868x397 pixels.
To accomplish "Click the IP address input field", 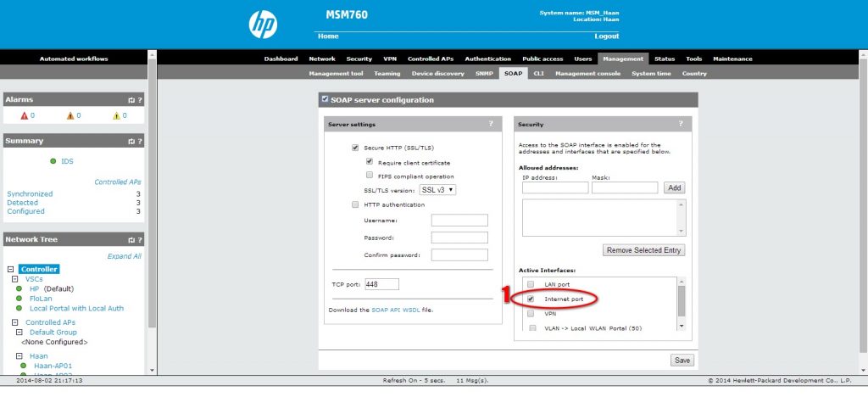I will click(555, 187).
